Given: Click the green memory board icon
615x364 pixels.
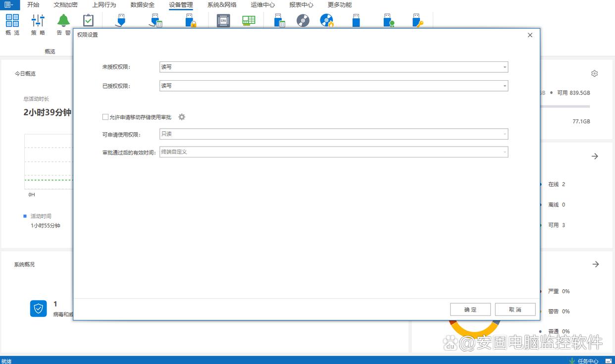Looking at the screenshot, I should [x=249, y=20].
